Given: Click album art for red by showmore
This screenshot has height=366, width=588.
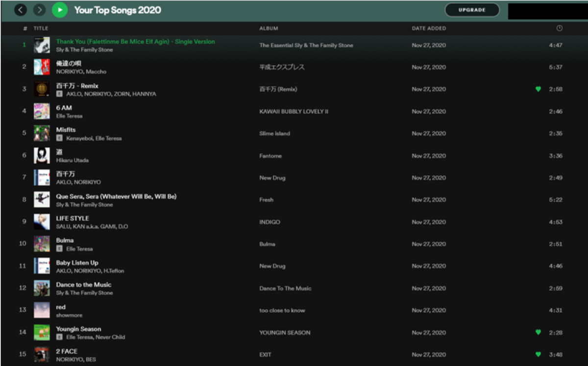Looking at the screenshot, I should coord(42,310).
